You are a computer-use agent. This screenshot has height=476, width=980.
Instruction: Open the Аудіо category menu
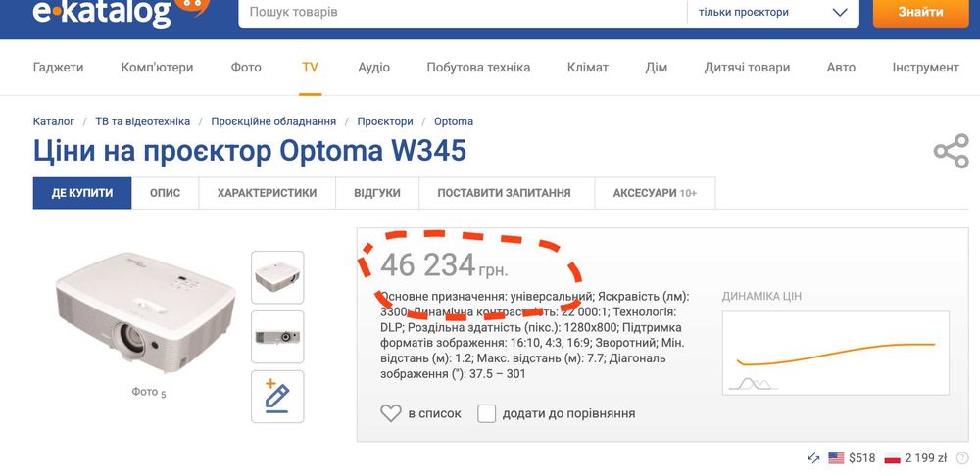click(x=373, y=68)
